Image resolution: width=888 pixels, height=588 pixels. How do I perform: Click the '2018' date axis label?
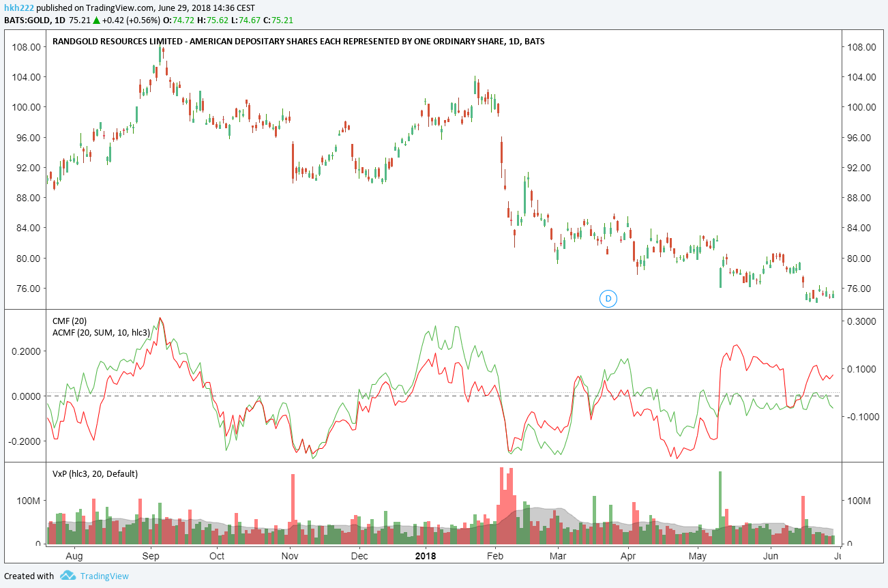click(x=426, y=556)
